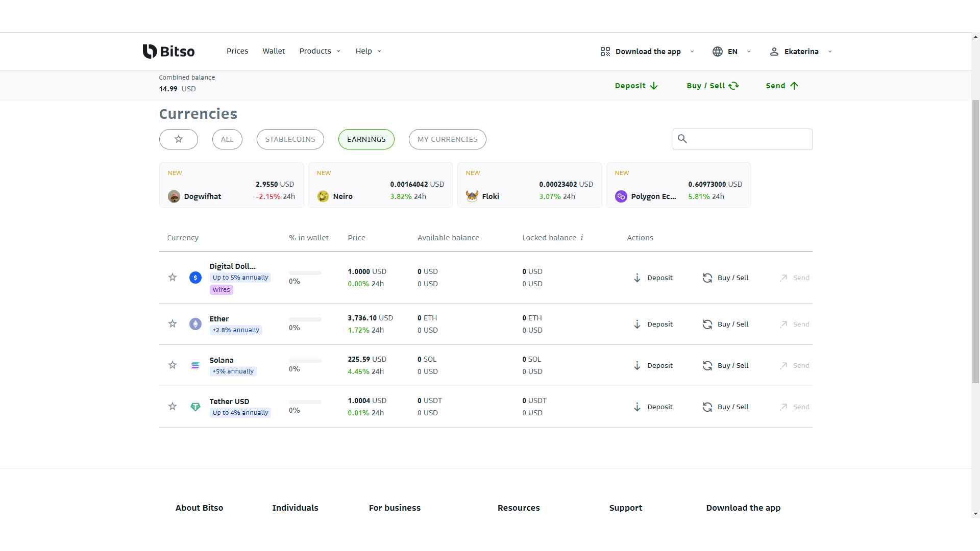Click Deposit arrow icon in Ether row
The image size is (980, 551).
637,324
